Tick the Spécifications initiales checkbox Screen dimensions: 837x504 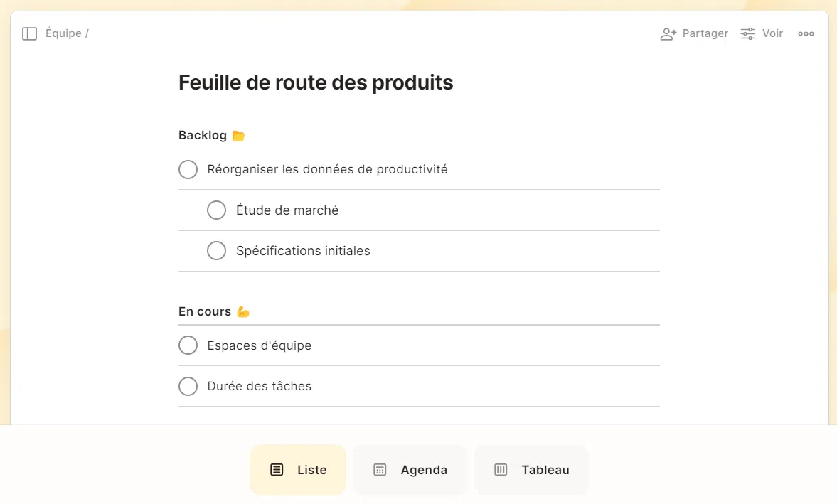pyautogui.click(x=216, y=251)
